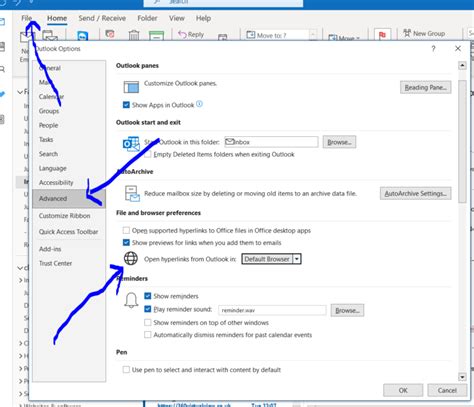
Task: Click the Reply arrow icon in ribbon
Action: [x=182, y=34]
